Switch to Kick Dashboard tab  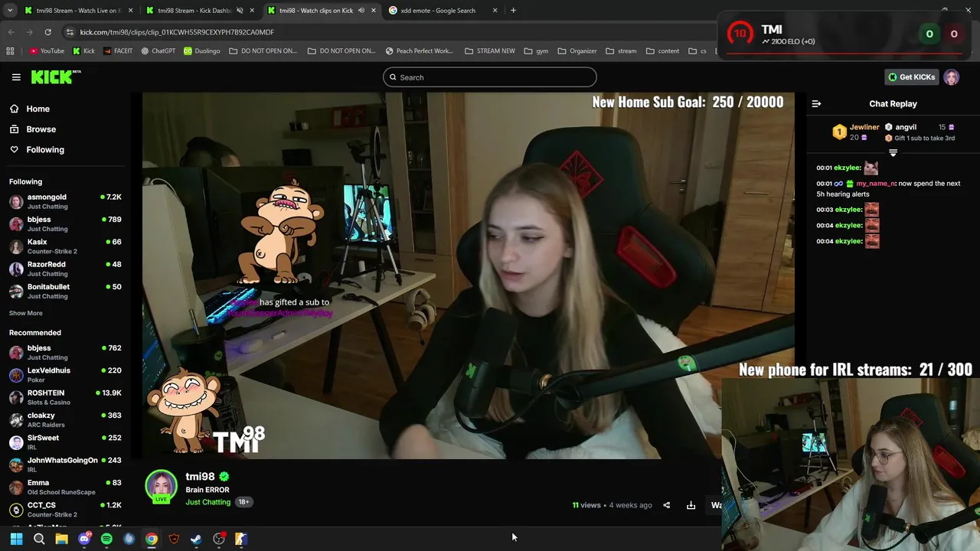[x=193, y=11]
